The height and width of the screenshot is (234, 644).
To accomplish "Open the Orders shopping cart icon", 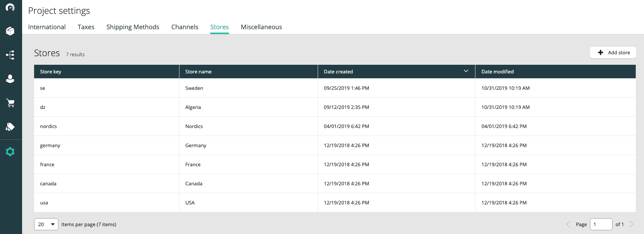I will tap(10, 103).
